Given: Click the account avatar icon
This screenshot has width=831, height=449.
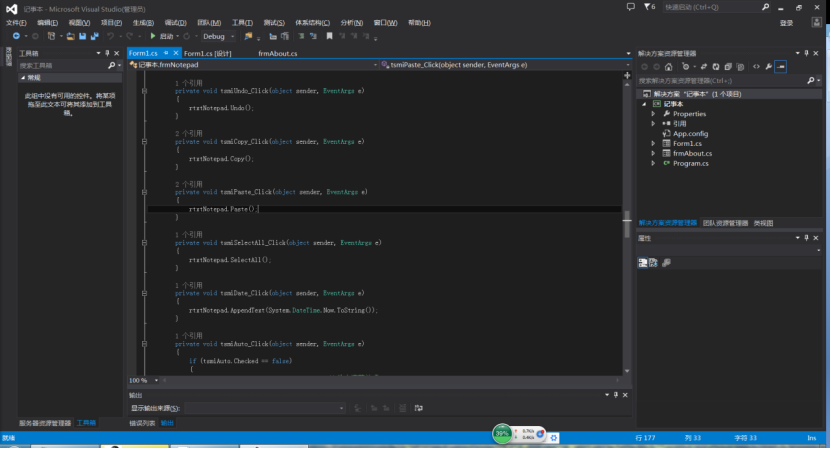Looking at the screenshot, I should [817, 22].
